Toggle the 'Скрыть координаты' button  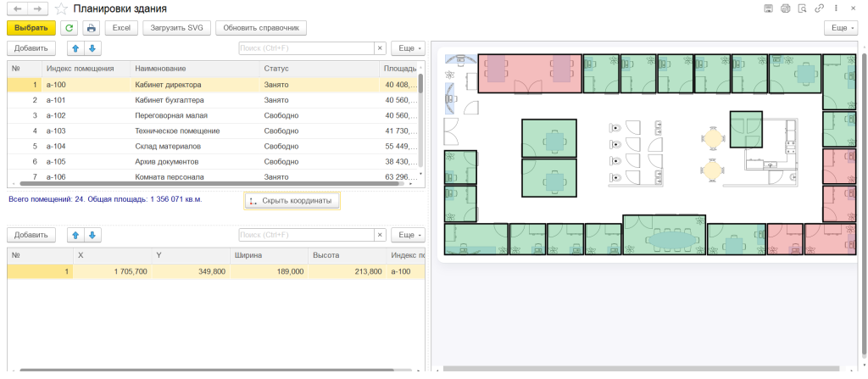click(x=292, y=201)
